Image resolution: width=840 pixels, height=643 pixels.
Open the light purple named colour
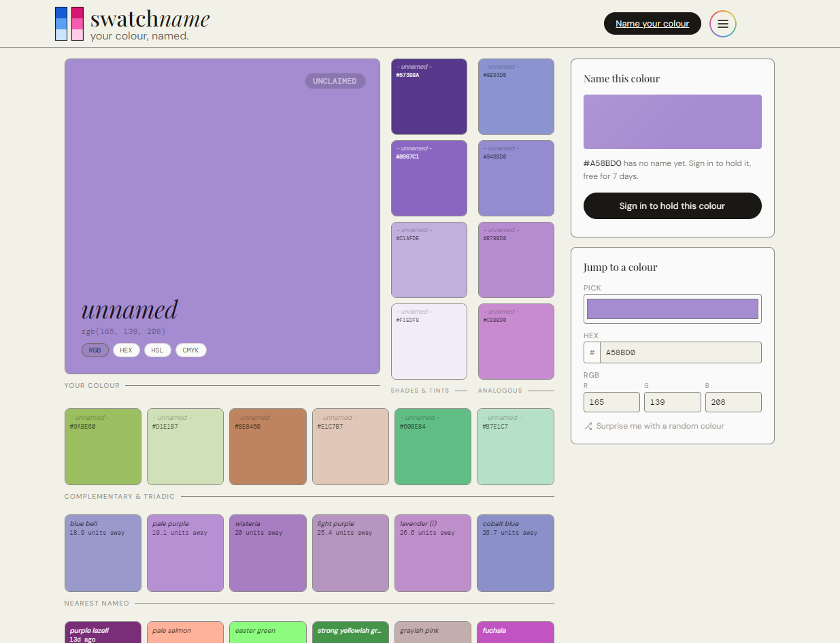[350, 553]
